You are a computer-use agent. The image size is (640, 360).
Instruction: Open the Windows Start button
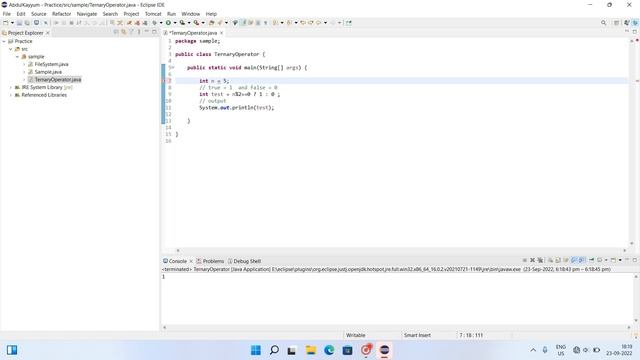point(256,350)
